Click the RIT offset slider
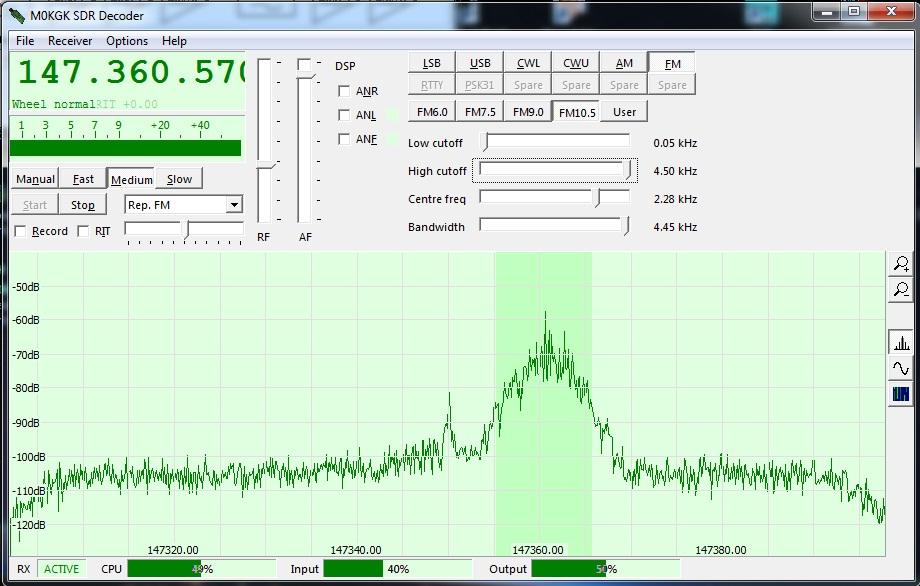 click(184, 230)
